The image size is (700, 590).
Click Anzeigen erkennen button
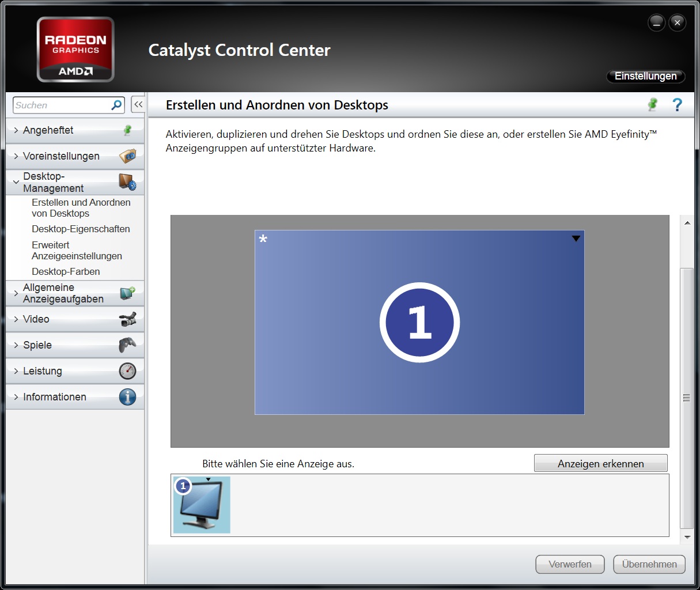tap(601, 463)
